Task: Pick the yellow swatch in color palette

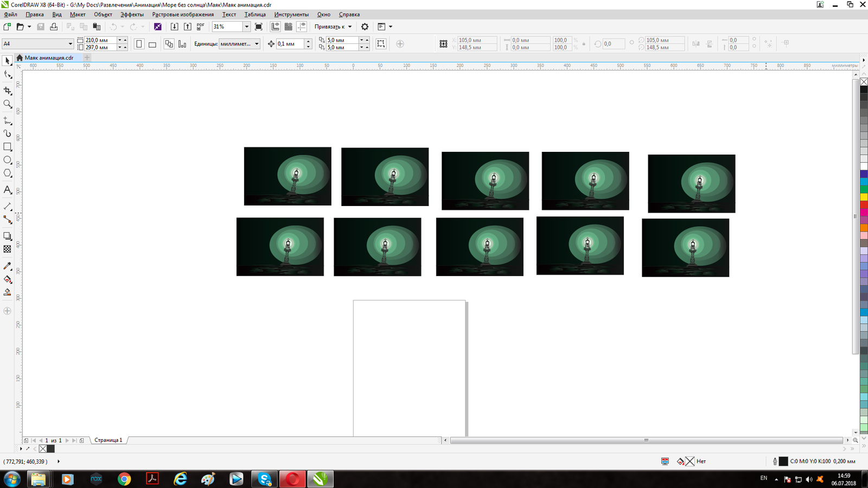Action: [x=864, y=197]
